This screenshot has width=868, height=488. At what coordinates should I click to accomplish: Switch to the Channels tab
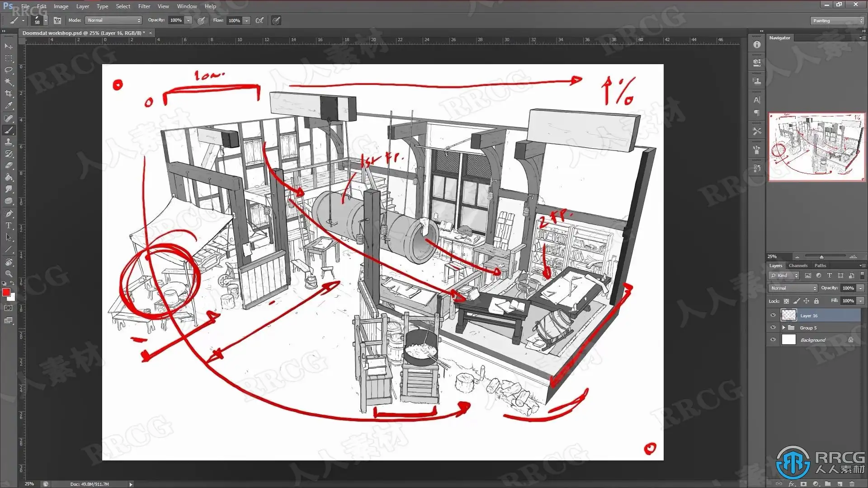[798, 266]
